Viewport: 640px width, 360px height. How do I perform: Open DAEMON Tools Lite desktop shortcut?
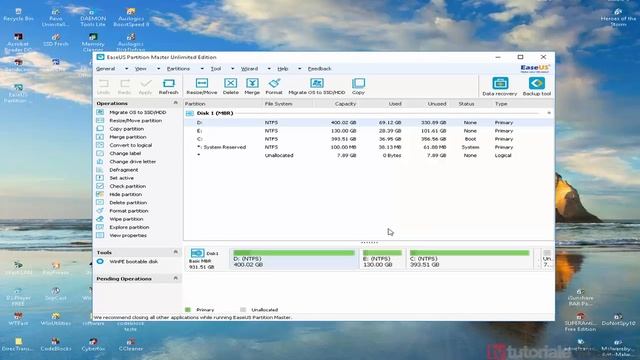click(x=93, y=18)
